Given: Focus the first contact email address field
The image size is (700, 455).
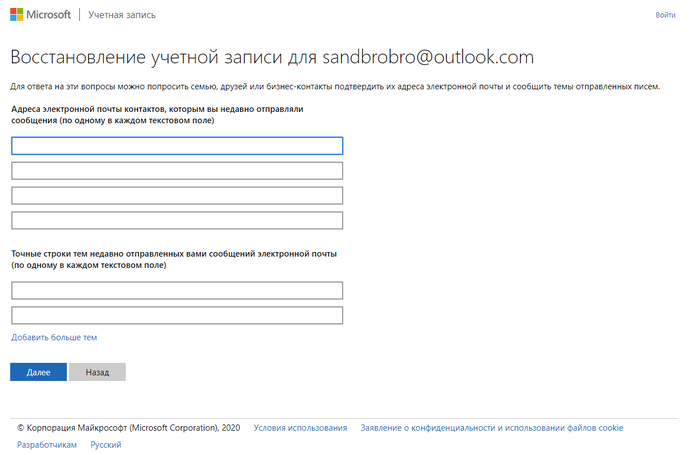Looking at the screenshot, I should [x=177, y=146].
